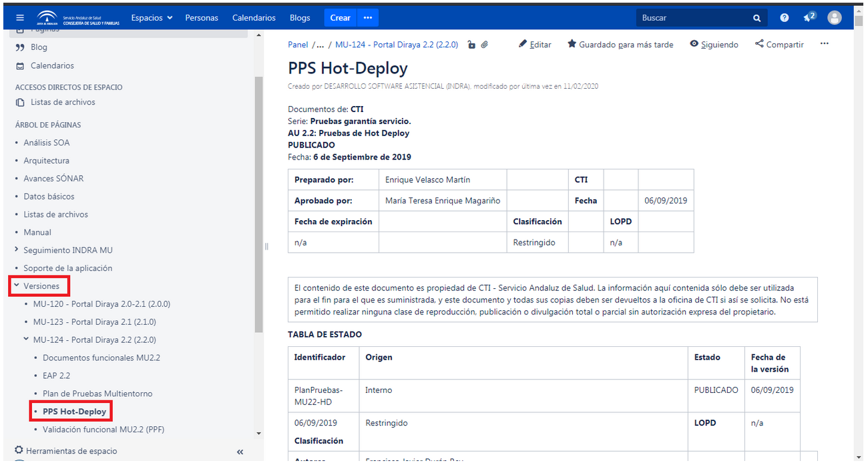
Task: Open the user profile avatar menu
Action: tap(835, 18)
